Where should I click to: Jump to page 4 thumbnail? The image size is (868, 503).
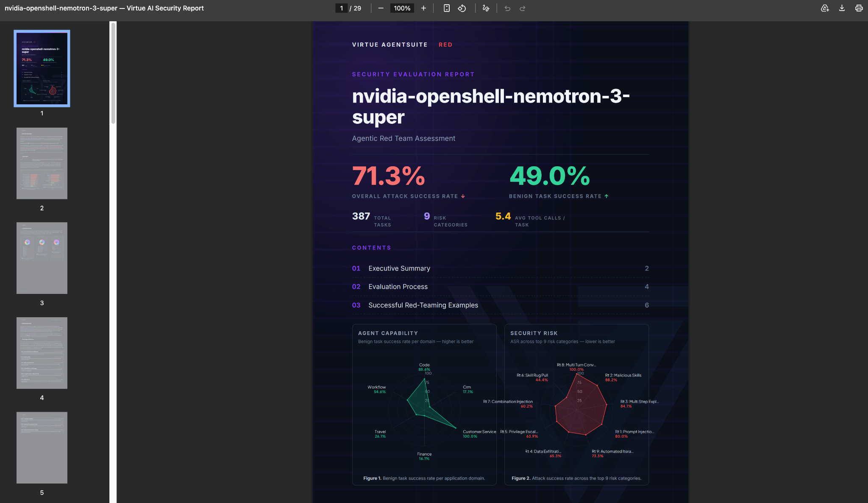point(42,353)
